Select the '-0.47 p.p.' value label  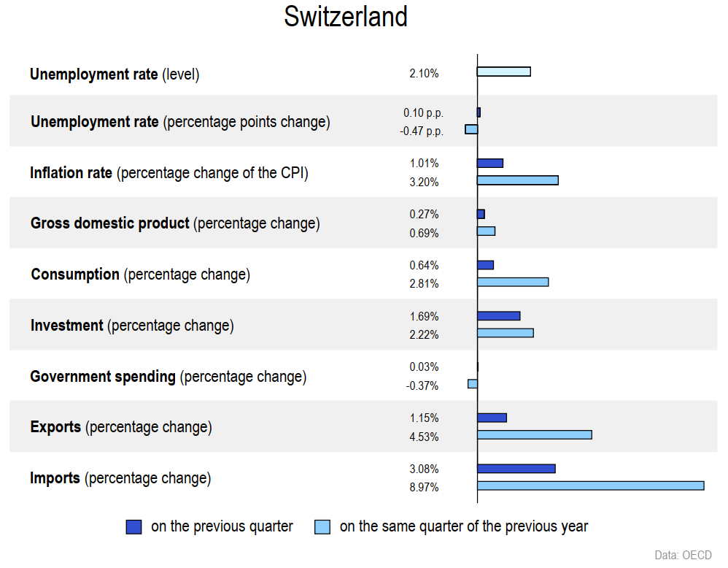(x=422, y=131)
